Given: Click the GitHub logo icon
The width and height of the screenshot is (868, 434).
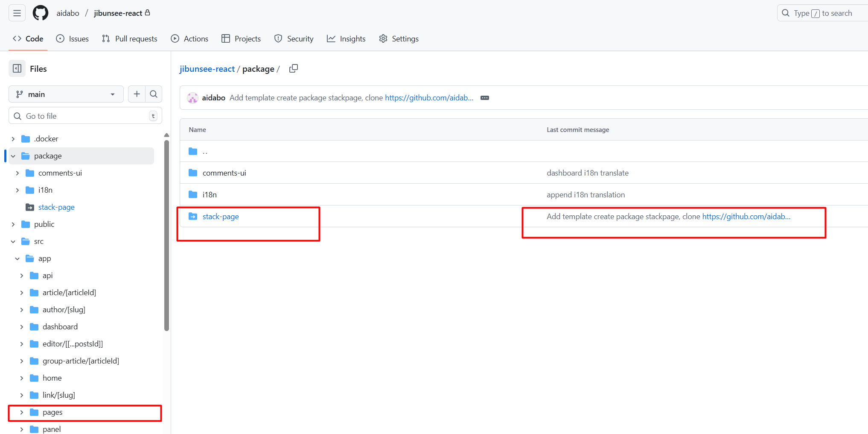Looking at the screenshot, I should tap(41, 13).
